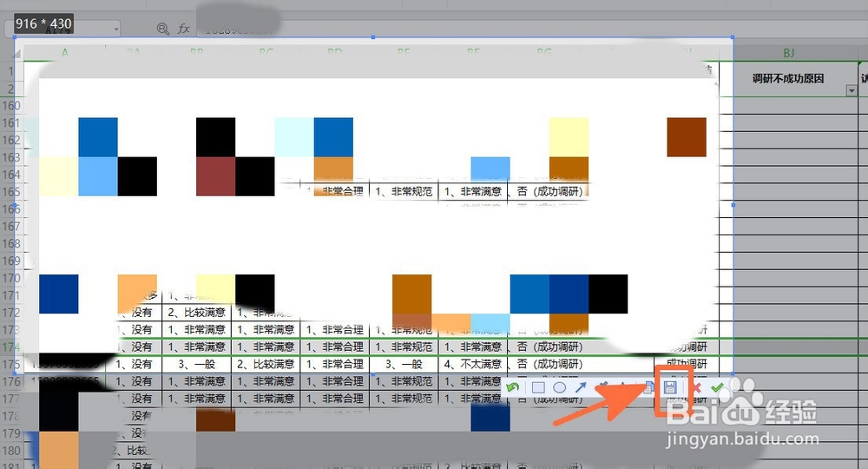Click the magnifier icon beside fx
This screenshot has width=868, height=469.
pos(163,29)
